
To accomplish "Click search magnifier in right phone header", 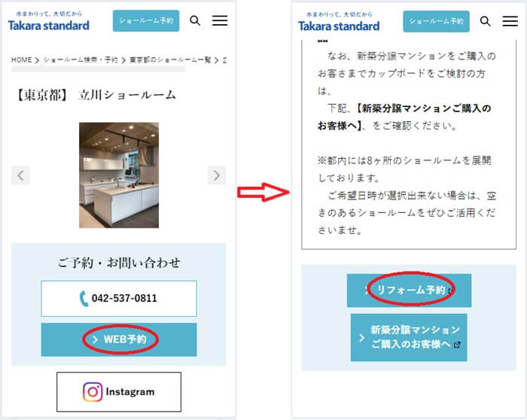I will click(x=485, y=21).
